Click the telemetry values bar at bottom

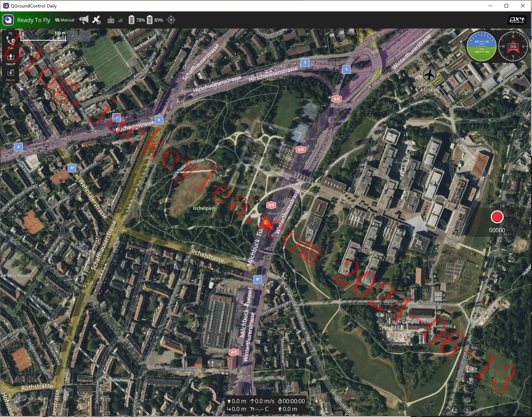tap(266, 405)
